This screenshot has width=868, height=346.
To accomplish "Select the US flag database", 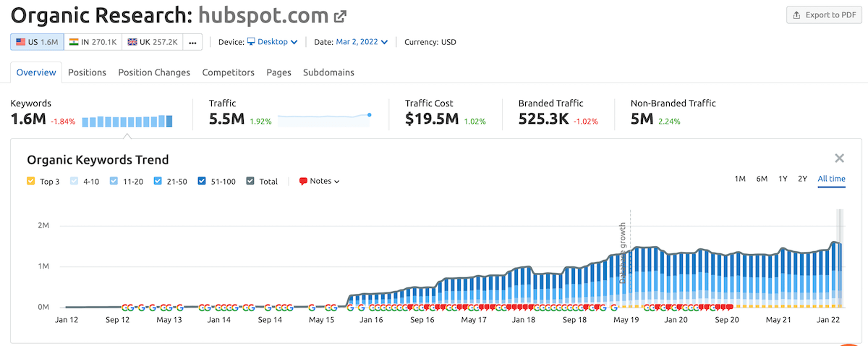I will (37, 42).
